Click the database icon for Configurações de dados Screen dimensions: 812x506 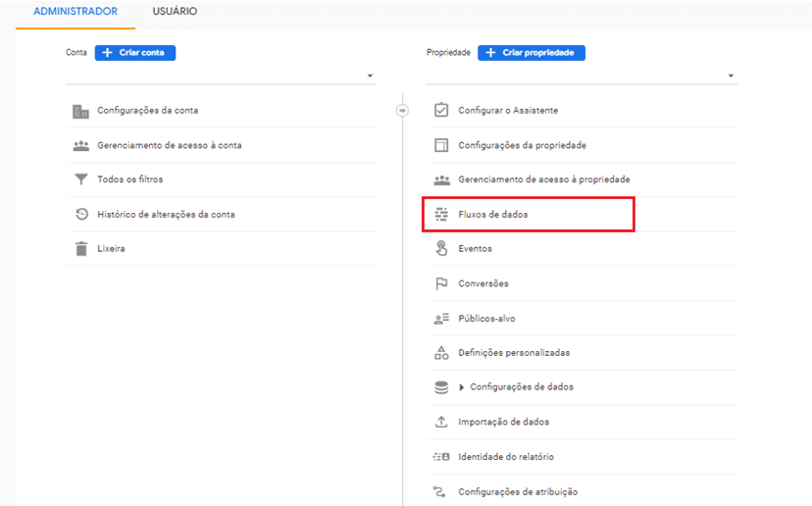(441, 387)
